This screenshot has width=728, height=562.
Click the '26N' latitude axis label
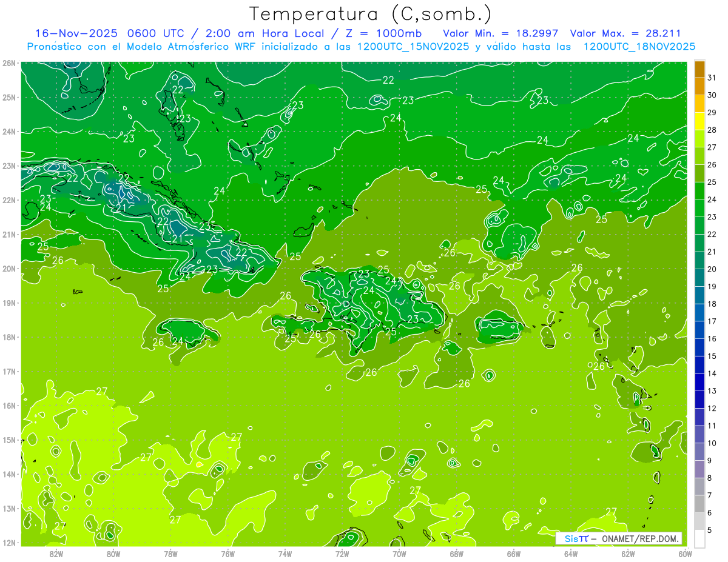tap(9, 63)
